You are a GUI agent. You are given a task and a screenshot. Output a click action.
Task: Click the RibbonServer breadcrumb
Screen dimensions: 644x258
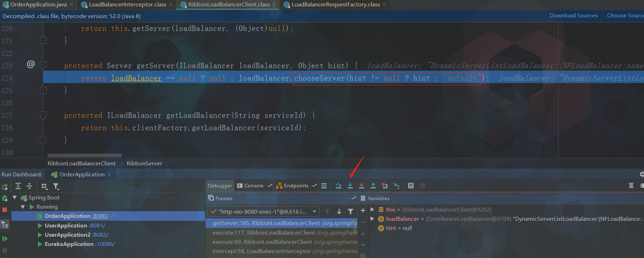144,163
